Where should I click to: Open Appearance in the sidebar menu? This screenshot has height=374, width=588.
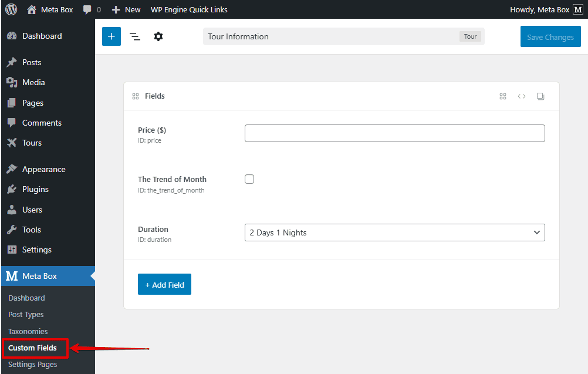tap(43, 169)
